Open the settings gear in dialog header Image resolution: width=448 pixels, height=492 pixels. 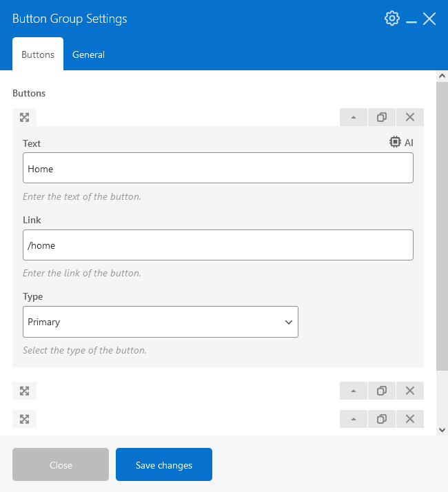click(x=391, y=19)
